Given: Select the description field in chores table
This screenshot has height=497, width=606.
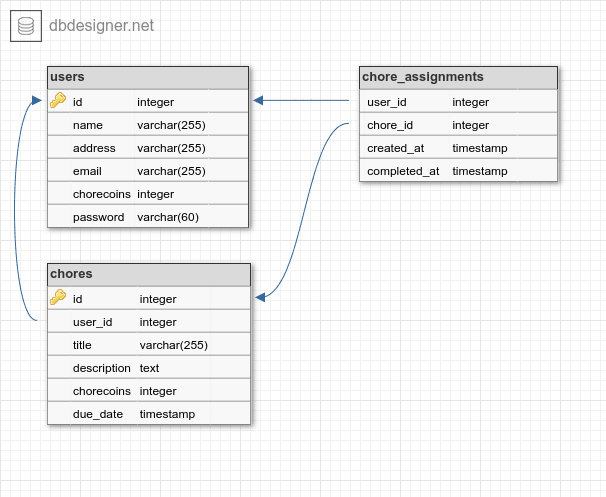Looking at the screenshot, I should [x=149, y=368].
